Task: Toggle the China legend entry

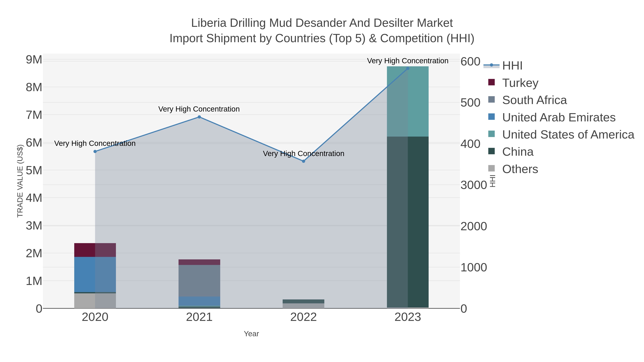Action: click(x=511, y=152)
